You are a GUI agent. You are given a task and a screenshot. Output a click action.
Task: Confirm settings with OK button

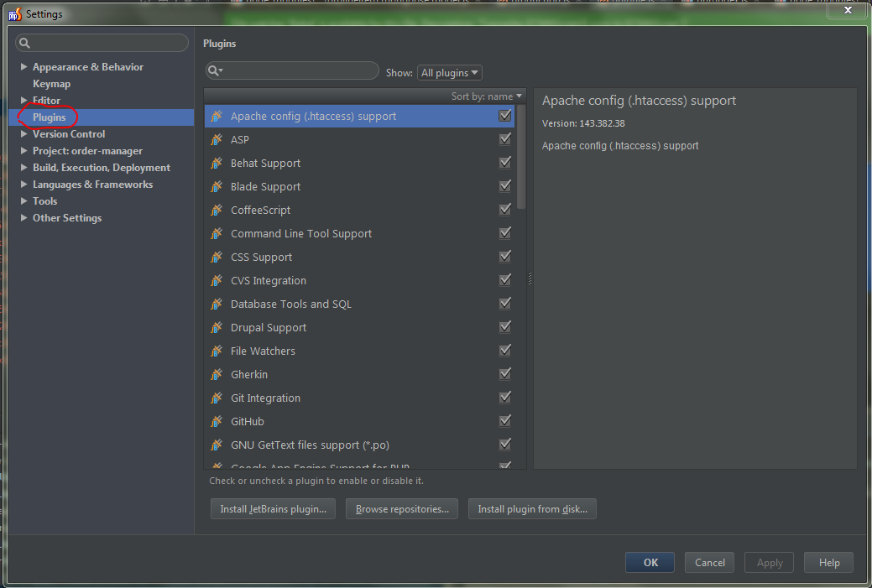[650, 563]
